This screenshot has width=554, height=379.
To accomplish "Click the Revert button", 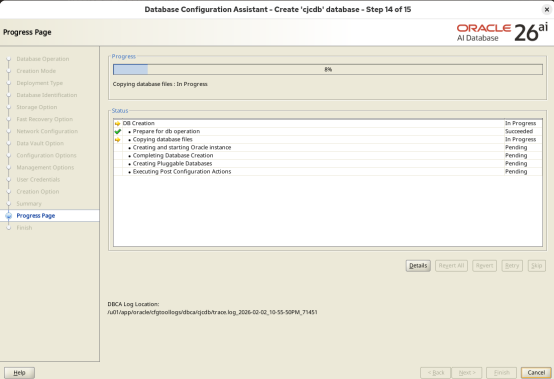I will pos(484,266).
